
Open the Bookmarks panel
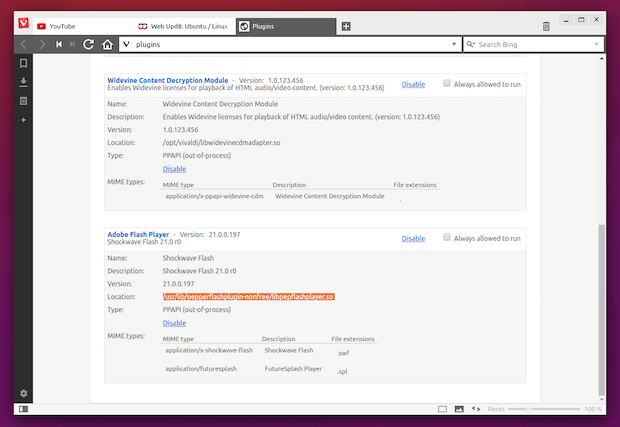pyautogui.click(x=23, y=63)
